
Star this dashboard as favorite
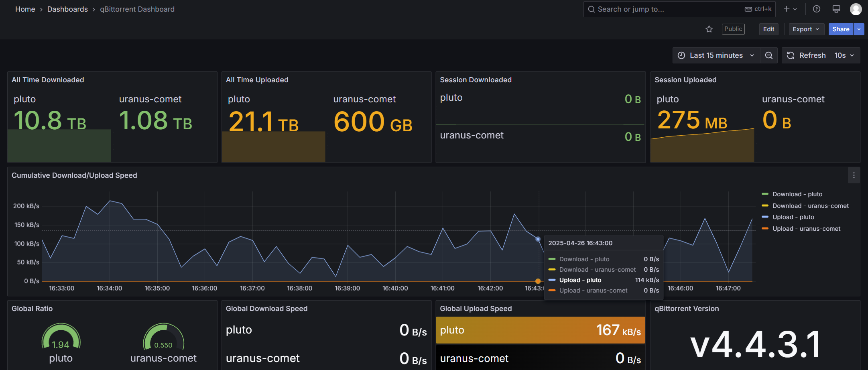(709, 29)
